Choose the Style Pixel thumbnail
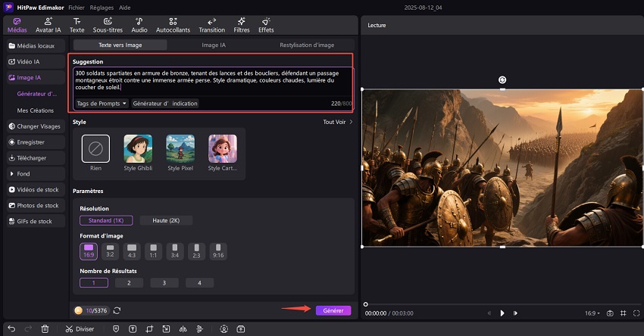 pyautogui.click(x=180, y=148)
